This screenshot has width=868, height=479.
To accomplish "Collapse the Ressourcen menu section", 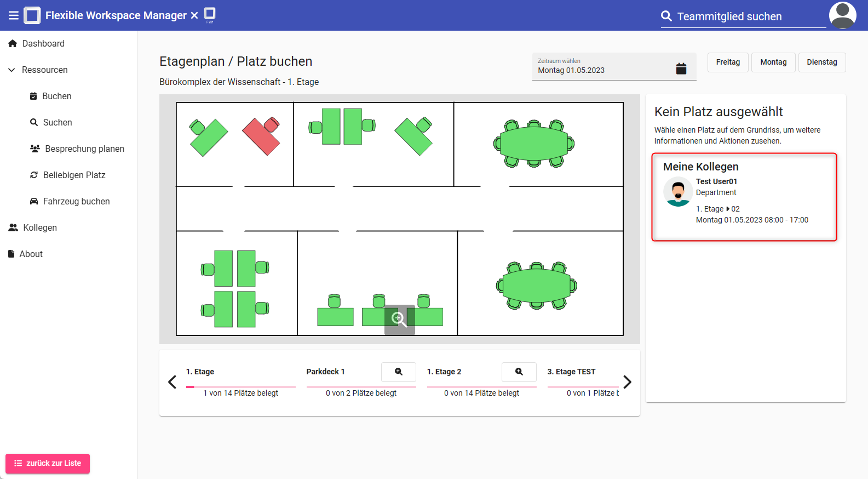I will [12, 70].
